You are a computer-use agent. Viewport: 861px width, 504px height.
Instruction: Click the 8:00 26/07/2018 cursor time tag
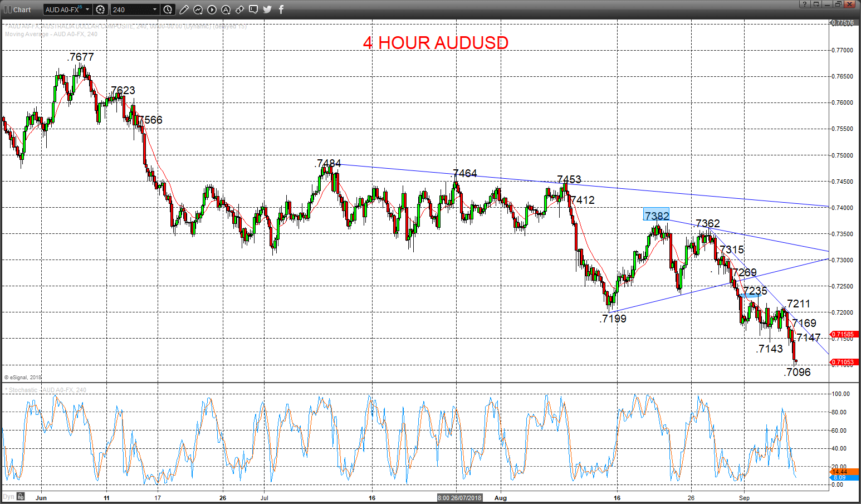tap(459, 498)
